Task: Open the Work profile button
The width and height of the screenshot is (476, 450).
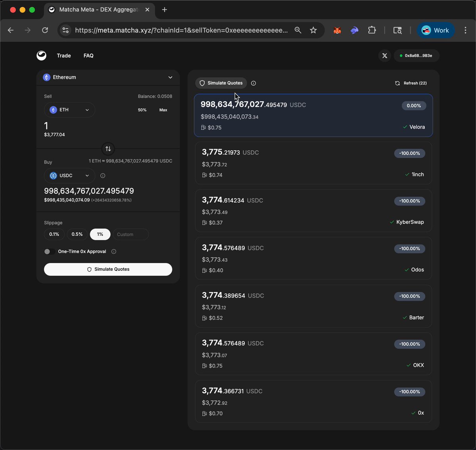Action: 436,30
